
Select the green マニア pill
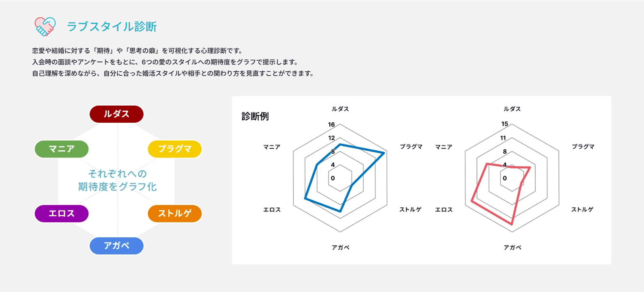62,149
